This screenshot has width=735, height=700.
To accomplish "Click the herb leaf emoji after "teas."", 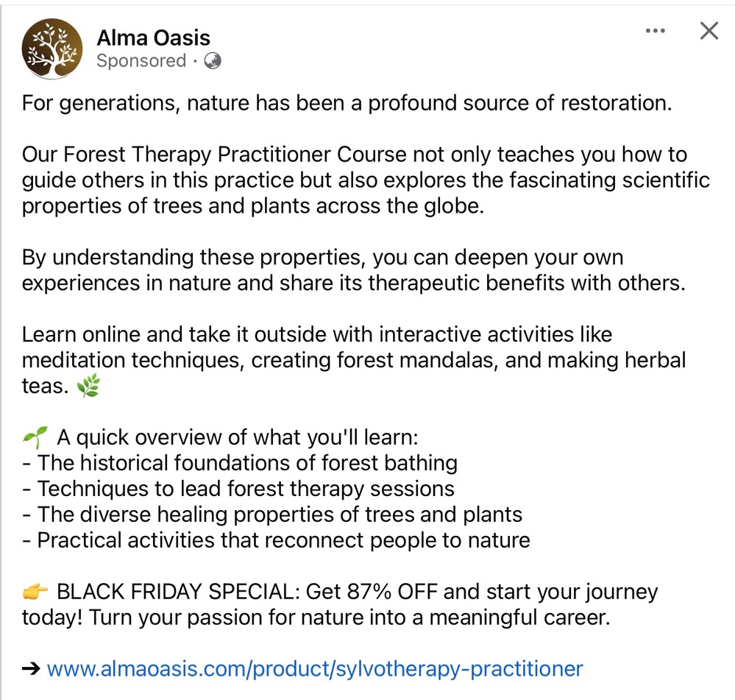I will click(88, 386).
